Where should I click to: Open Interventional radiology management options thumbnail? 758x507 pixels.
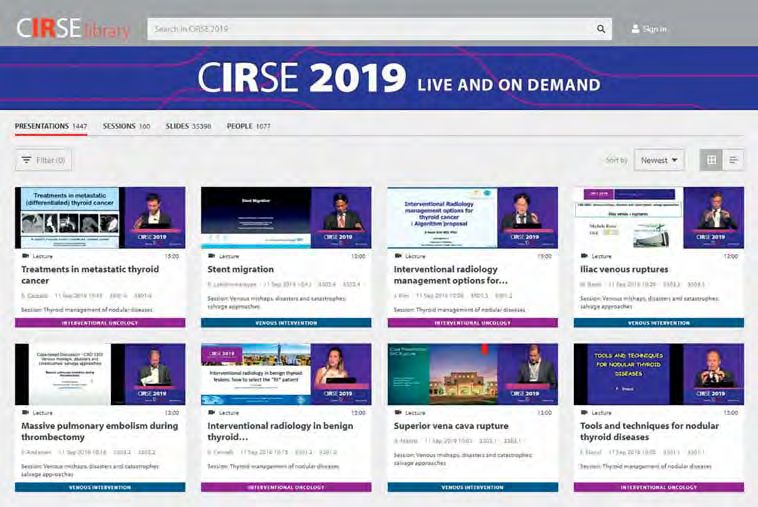pyautogui.click(x=473, y=217)
